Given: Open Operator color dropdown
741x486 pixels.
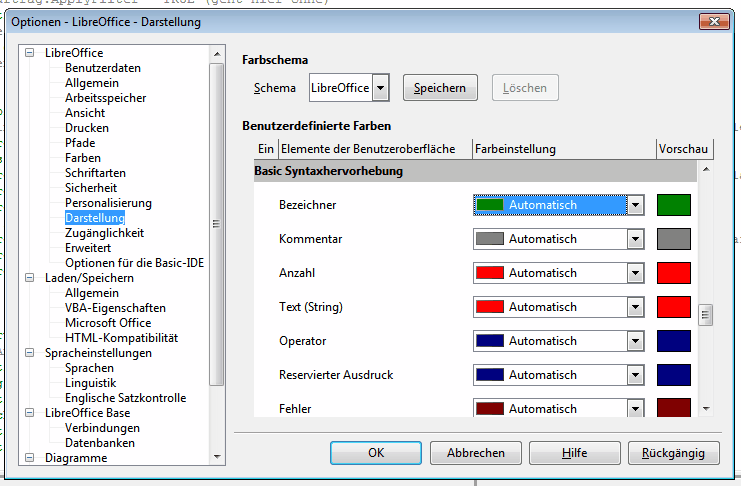Looking at the screenshot, I should [x=636, y=341].
